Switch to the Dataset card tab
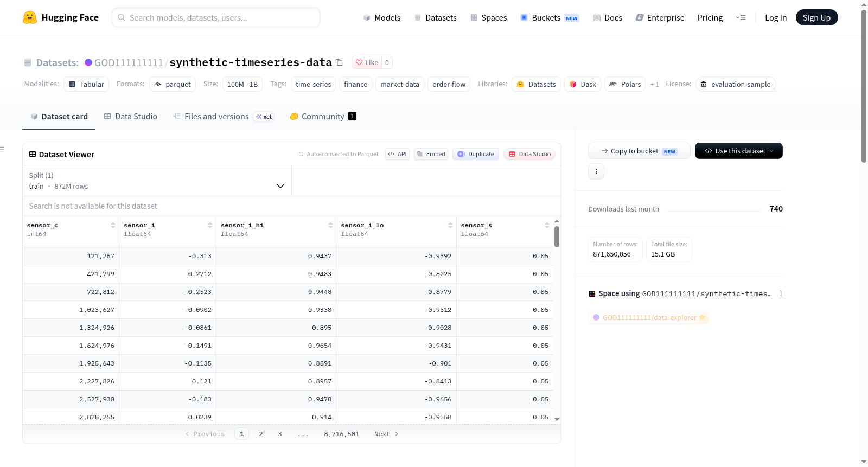 59,116
